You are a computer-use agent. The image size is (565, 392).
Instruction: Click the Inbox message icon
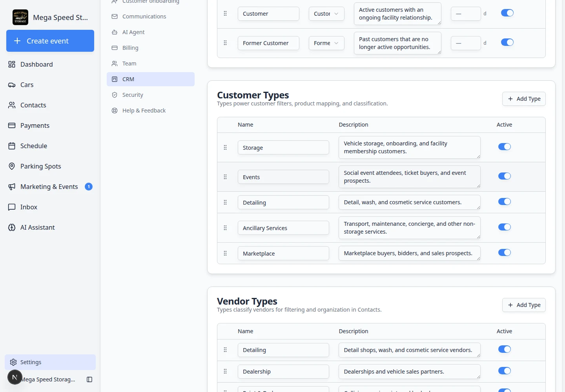pos(12,207)
